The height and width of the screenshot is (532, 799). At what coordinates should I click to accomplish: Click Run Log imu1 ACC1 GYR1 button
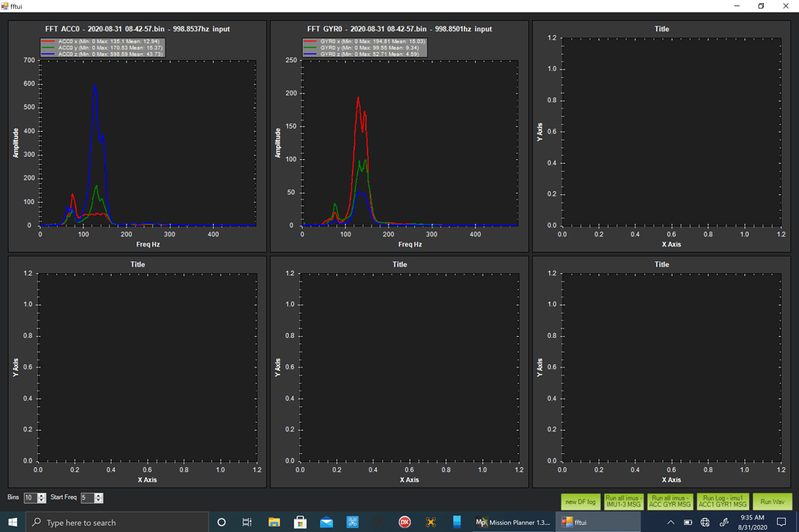click(723, 502)
